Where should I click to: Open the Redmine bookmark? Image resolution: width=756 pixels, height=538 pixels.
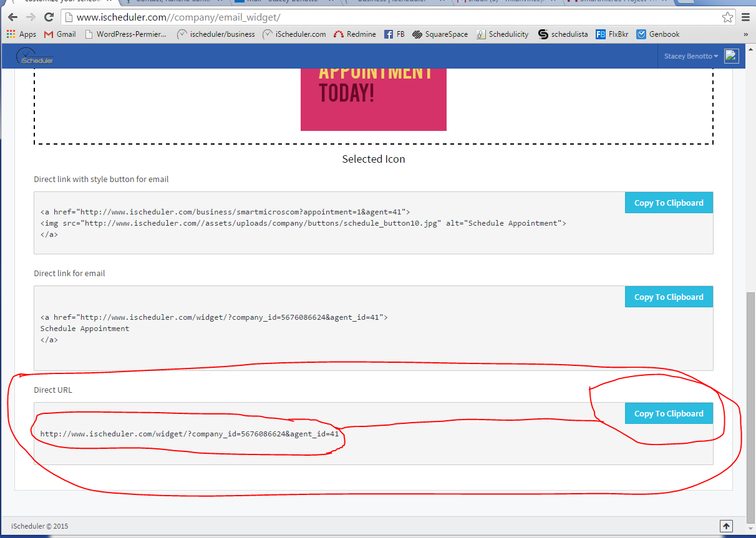click(354, 34)
